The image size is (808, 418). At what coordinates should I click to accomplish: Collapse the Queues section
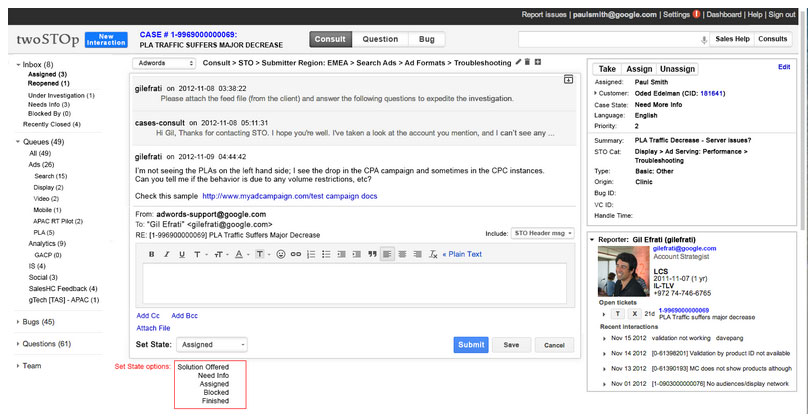click(18, 142)
